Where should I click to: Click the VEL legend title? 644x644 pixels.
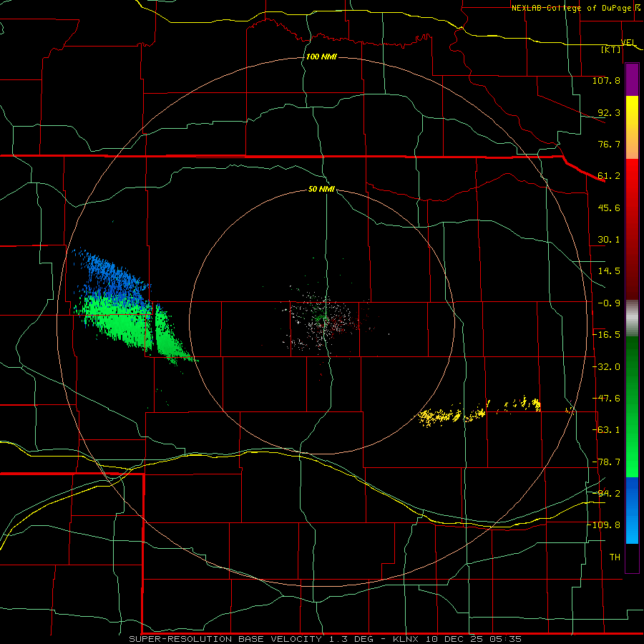[x=628, y=42]
